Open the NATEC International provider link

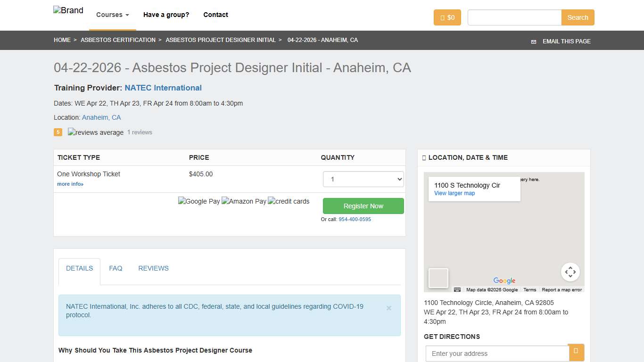click(x=163, y=88)
